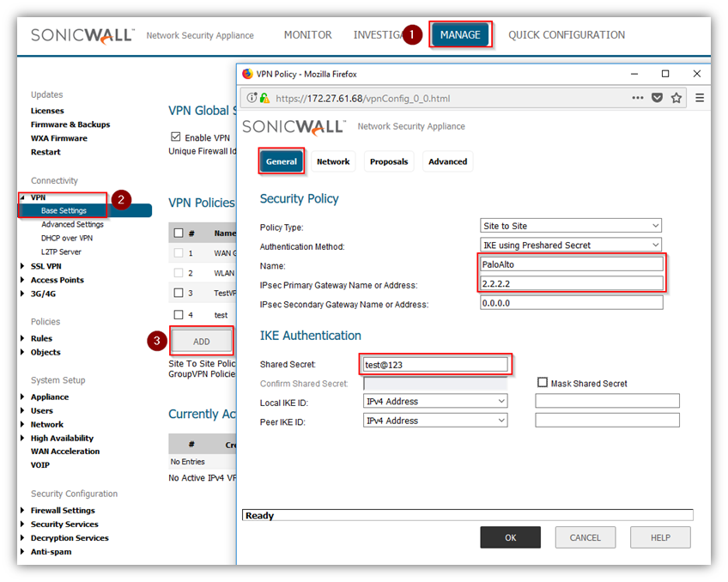Open the Firefox hamburger menu
728x582 pixels.
[x=699, y=98]
